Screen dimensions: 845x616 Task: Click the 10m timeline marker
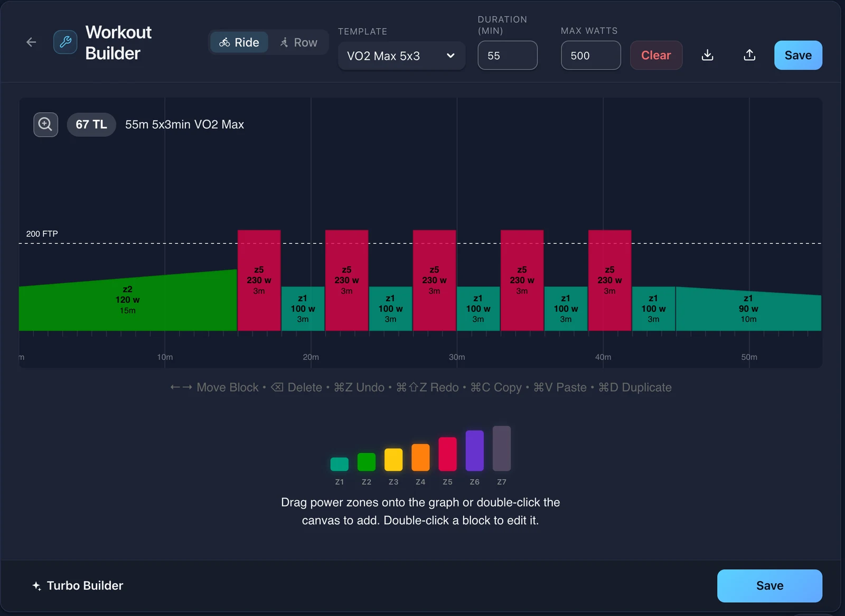coord(165,357)
